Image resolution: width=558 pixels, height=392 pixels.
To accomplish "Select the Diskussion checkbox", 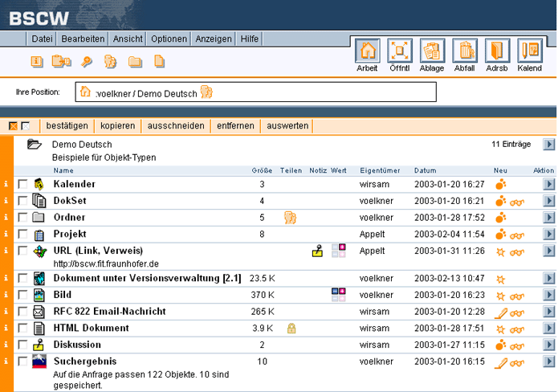I will coord(22,345).
